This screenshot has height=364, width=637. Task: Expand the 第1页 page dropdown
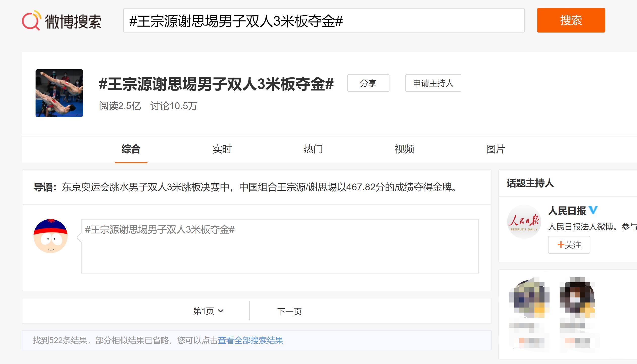click(x=208, y=311)
